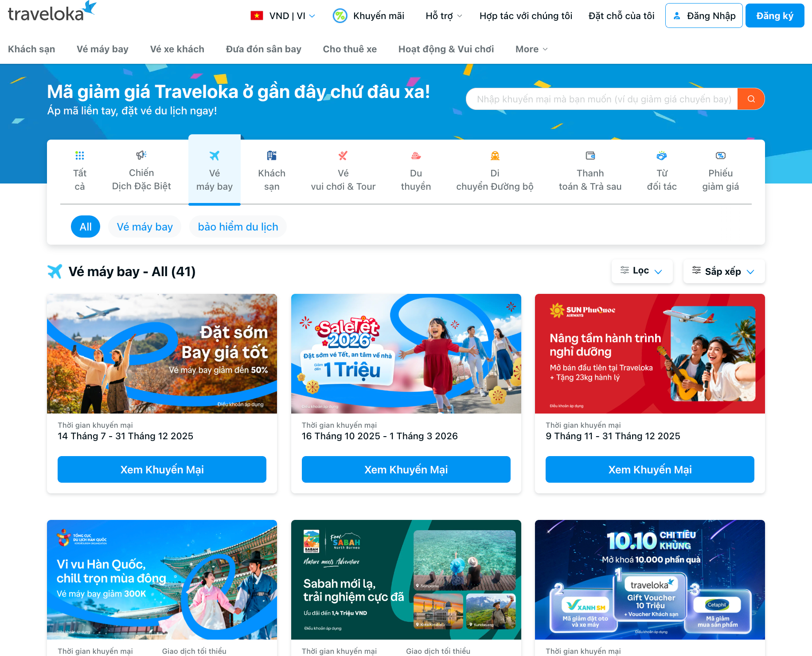Open Khách sạn in the top navigation
Image resolution: width=812 pixels, height=656 pixels.
coord(31,49)
